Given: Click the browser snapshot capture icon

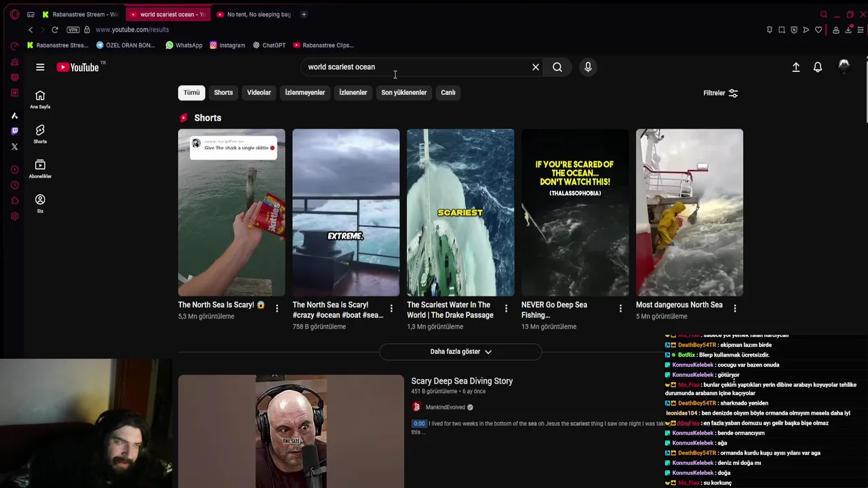Looking at the screenshot, I should (x=782, y=30).
